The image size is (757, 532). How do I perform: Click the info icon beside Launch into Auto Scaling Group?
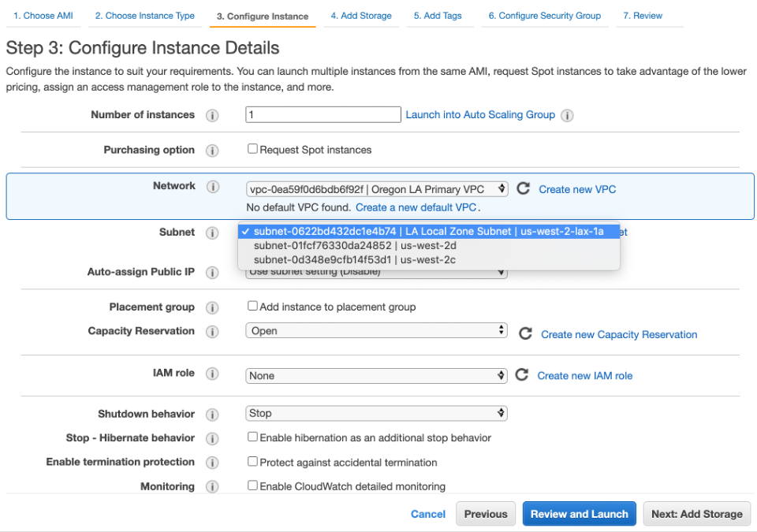tap(566, 114)
